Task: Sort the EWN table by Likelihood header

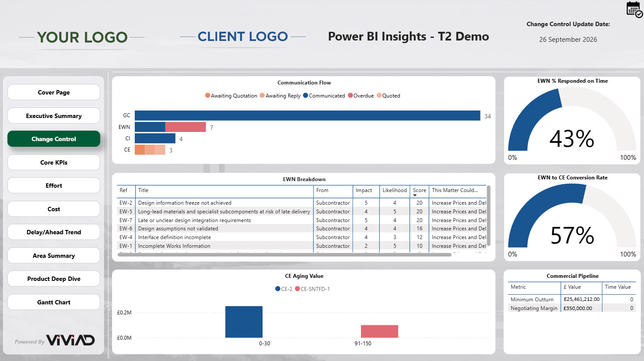Action: click(x=394, y=190)
